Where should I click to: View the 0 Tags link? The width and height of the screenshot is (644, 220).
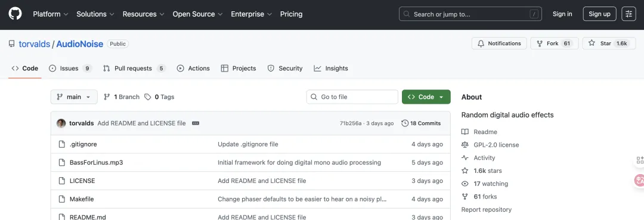point(159,97)
